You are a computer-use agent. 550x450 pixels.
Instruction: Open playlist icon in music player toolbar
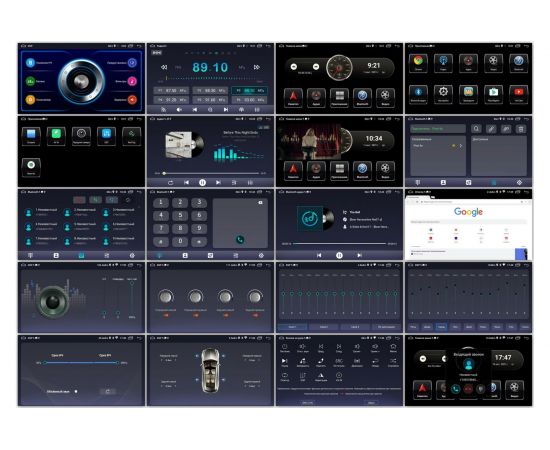(234, 182)
